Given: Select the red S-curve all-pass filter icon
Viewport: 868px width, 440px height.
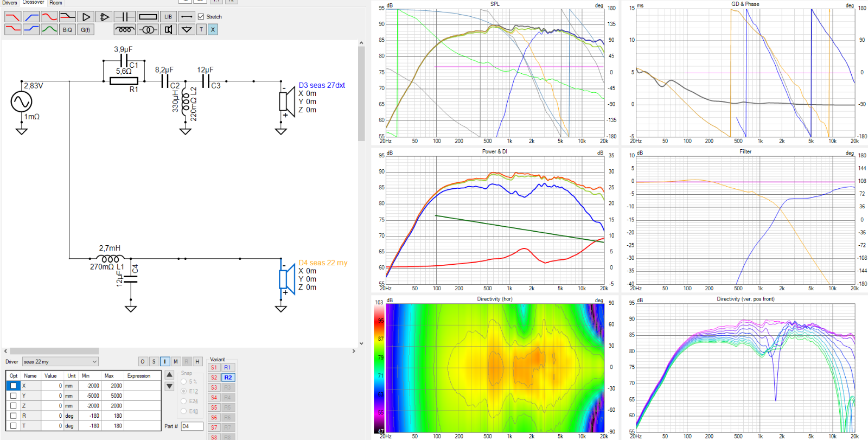Looking at the screenshot, I should click(49, 17).
